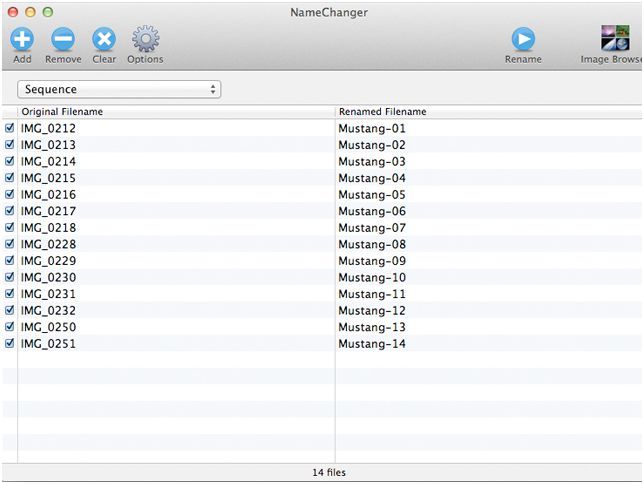Uncheck the IMG_0212 checkbox
This screenshot has width=644, height=484.
pyautogui.click(x=10, y=128)
